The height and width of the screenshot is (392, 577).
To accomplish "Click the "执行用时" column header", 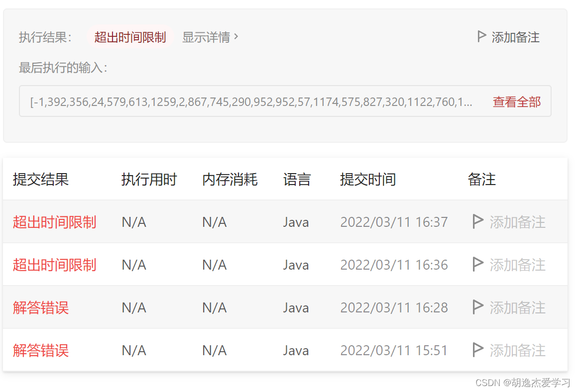I will click(149, 180).
